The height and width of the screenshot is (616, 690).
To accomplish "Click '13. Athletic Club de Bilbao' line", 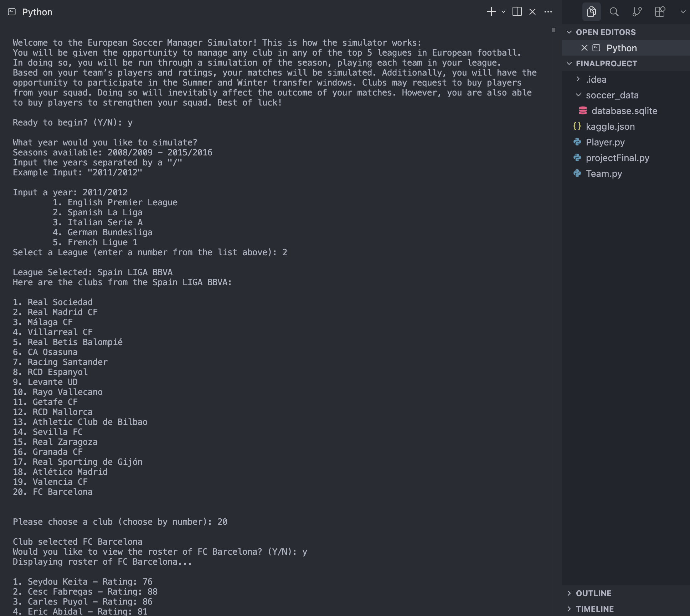I will (80, 422).
